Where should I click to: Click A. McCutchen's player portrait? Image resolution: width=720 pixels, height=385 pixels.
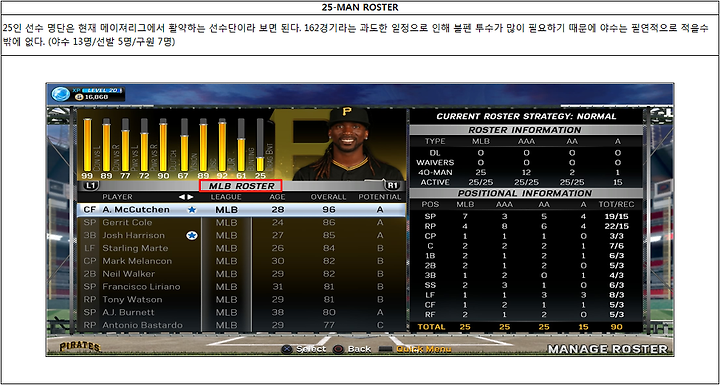coord(349,144)
